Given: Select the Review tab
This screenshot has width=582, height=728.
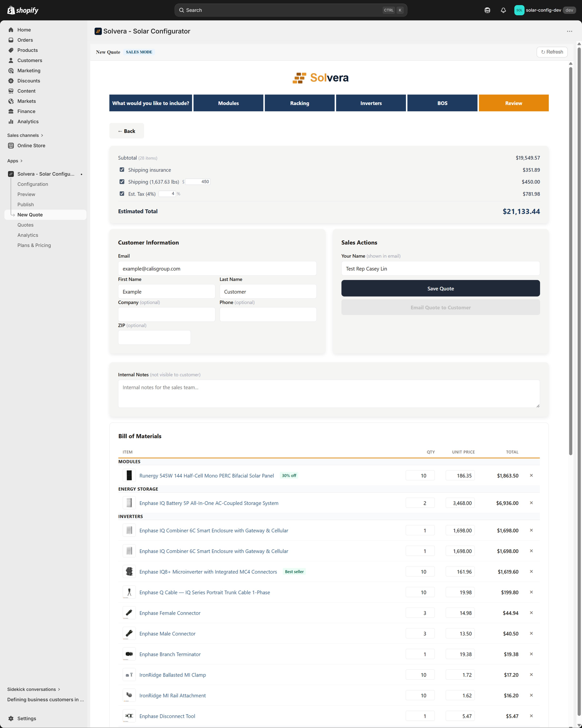Looking at the screenshot, I should point(514,103).
